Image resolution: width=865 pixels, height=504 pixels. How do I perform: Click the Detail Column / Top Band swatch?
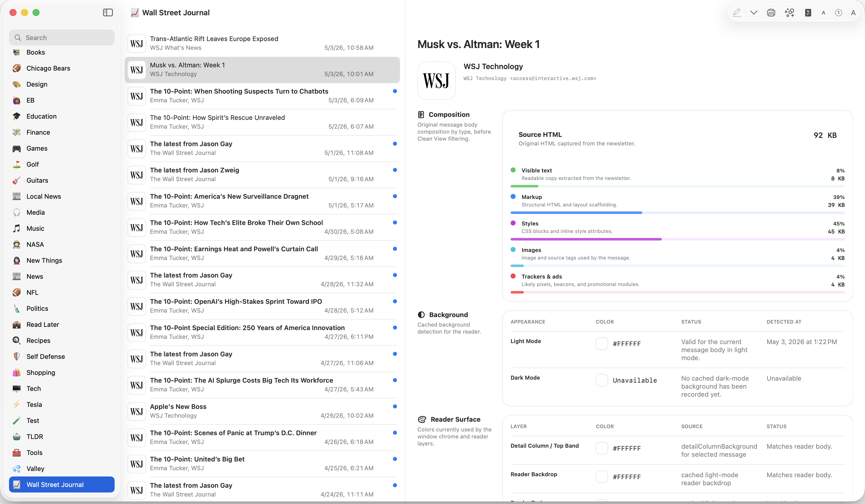(x=602, y=448)
